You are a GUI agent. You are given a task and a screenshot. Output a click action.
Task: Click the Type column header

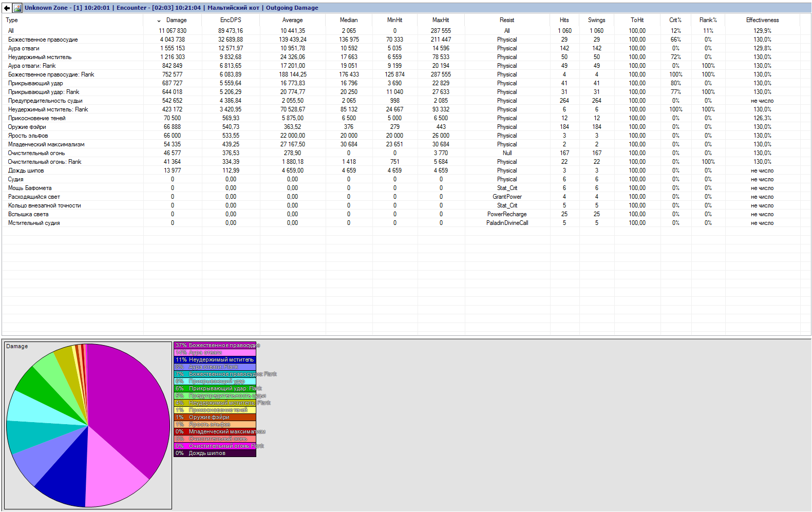pos(72,20)
